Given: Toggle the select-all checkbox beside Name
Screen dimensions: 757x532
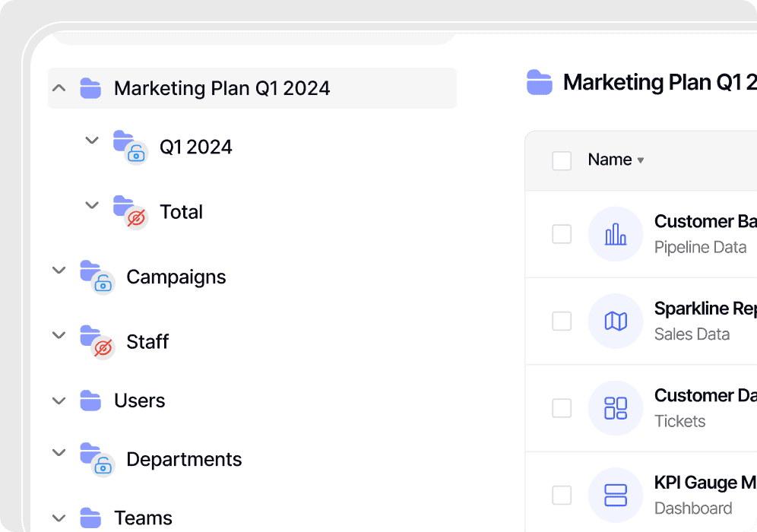Looking at the screenshot, I should 562,160.
